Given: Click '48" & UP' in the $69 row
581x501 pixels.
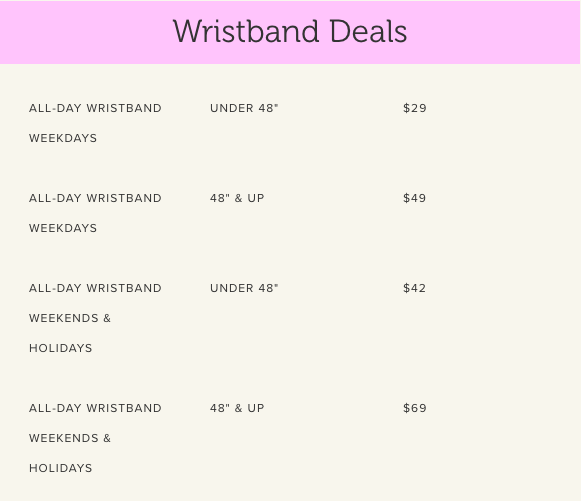Looking at the screenshot, I should 237,408.
